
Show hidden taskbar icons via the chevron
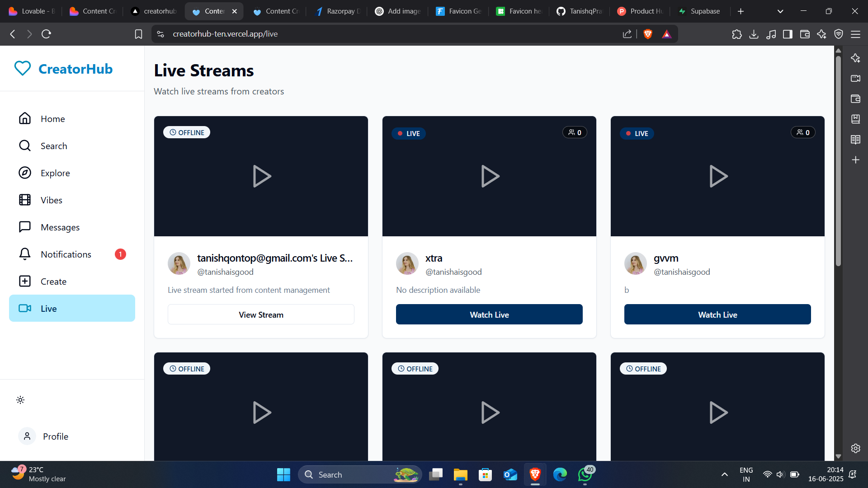click(x=724, y=474)
